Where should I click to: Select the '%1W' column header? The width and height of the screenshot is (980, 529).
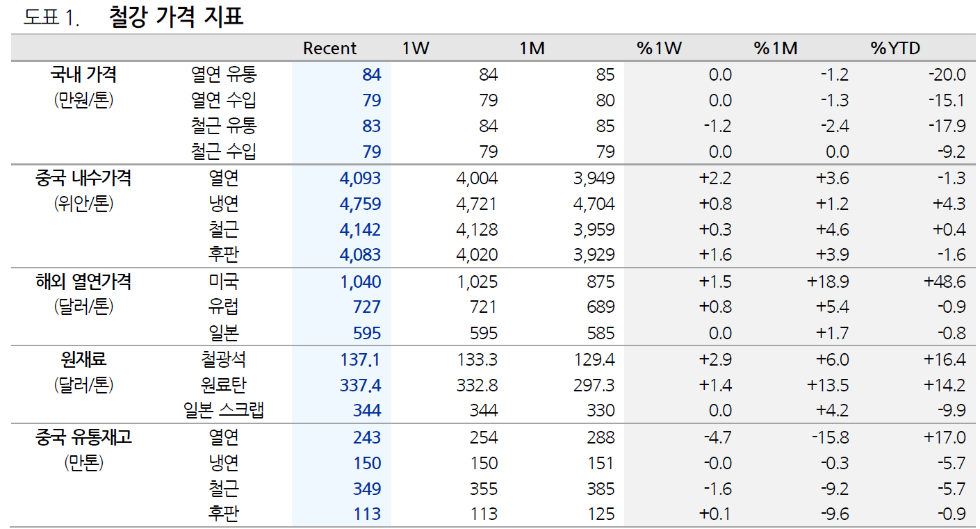pyautogui.click(x=660, y=48)
